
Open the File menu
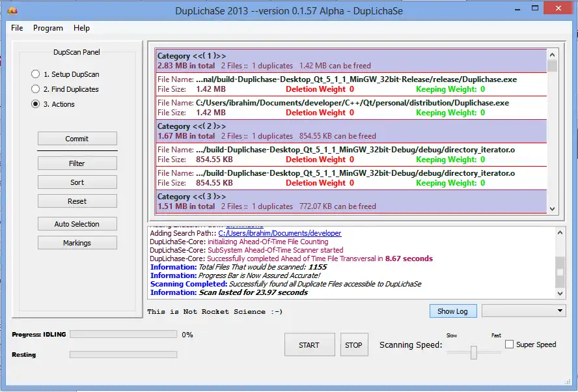[17, 28]
